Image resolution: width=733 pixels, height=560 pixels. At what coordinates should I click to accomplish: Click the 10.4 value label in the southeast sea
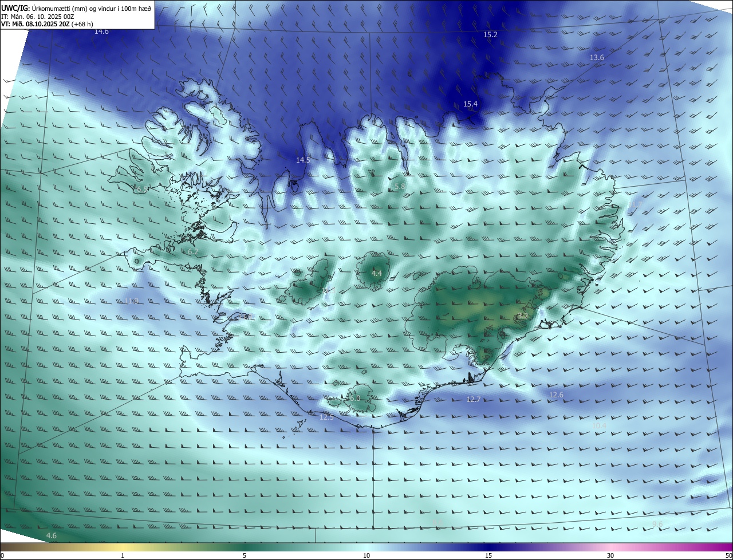point(599,425)
